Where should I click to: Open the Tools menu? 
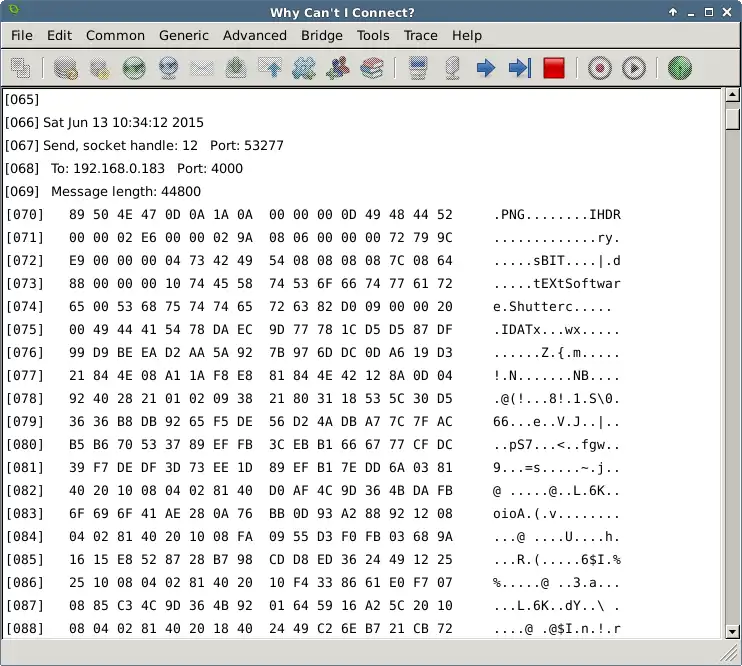(373, 36)
